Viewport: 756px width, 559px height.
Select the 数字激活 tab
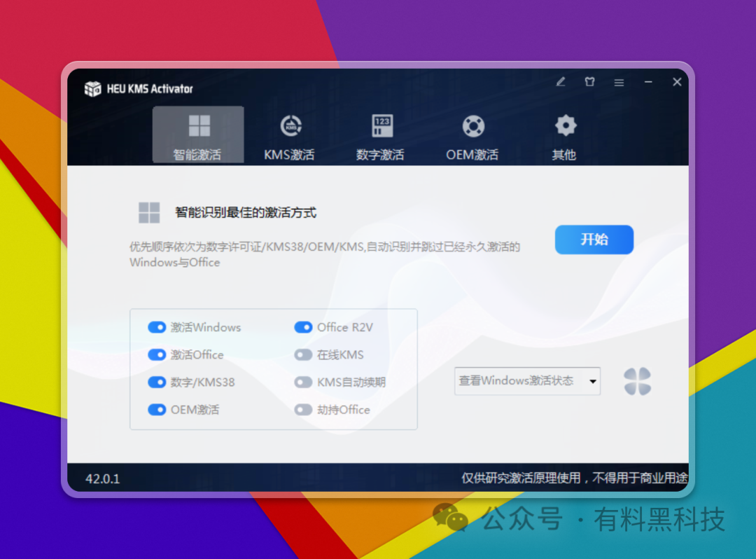coord(380,137)
